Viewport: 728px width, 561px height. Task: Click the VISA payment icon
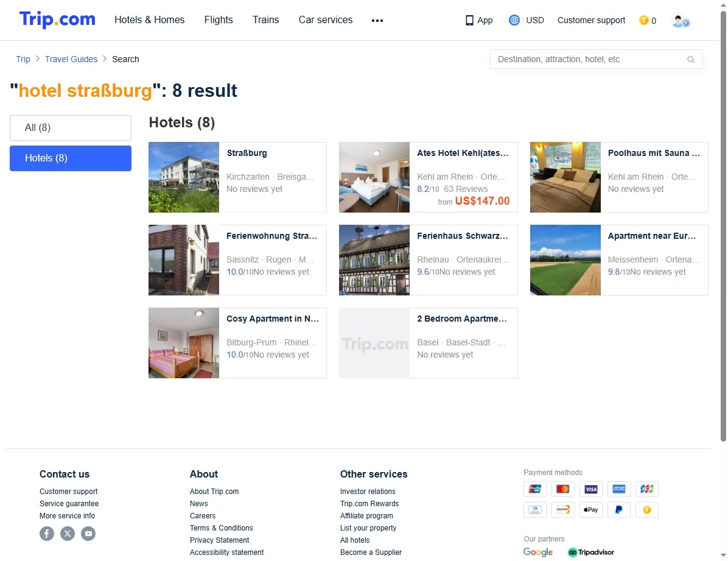pyautogui.click(x=591, y=489)
